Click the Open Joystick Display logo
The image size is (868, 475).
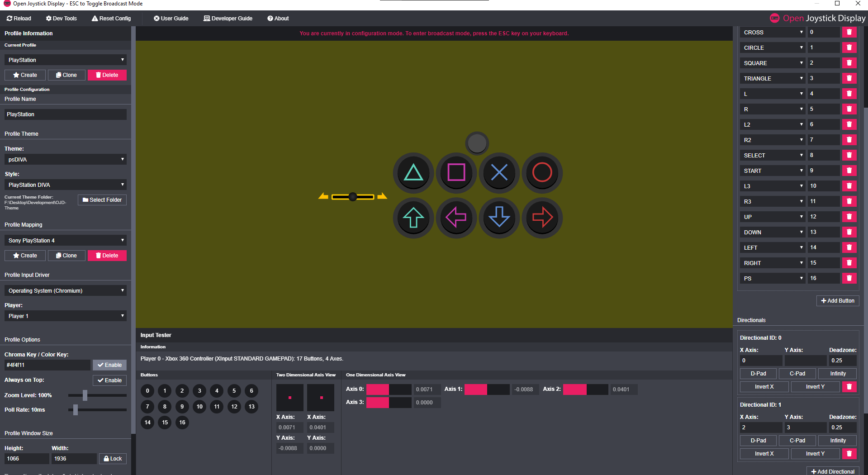pyautogui.click(x=817, y=18)
